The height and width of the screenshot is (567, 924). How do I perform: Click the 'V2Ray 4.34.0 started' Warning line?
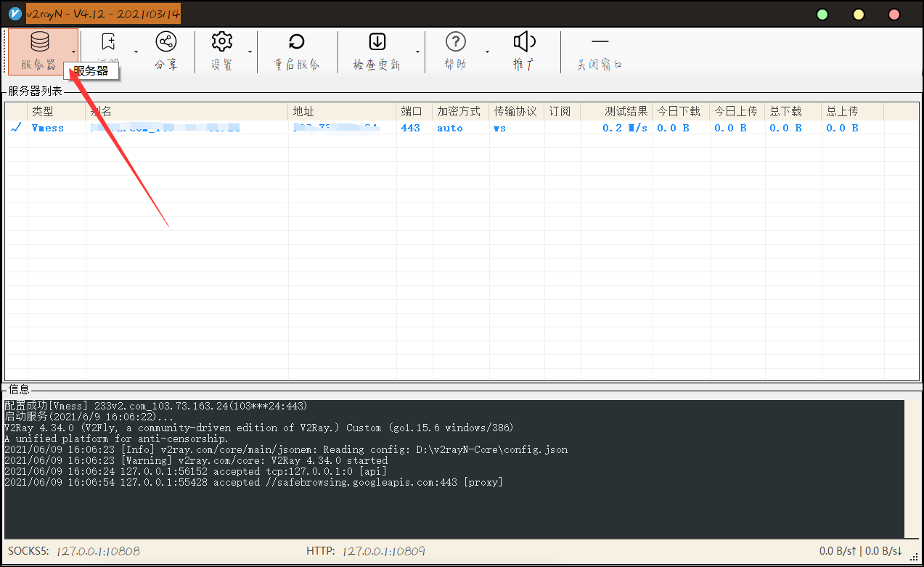tap(196, 460)
